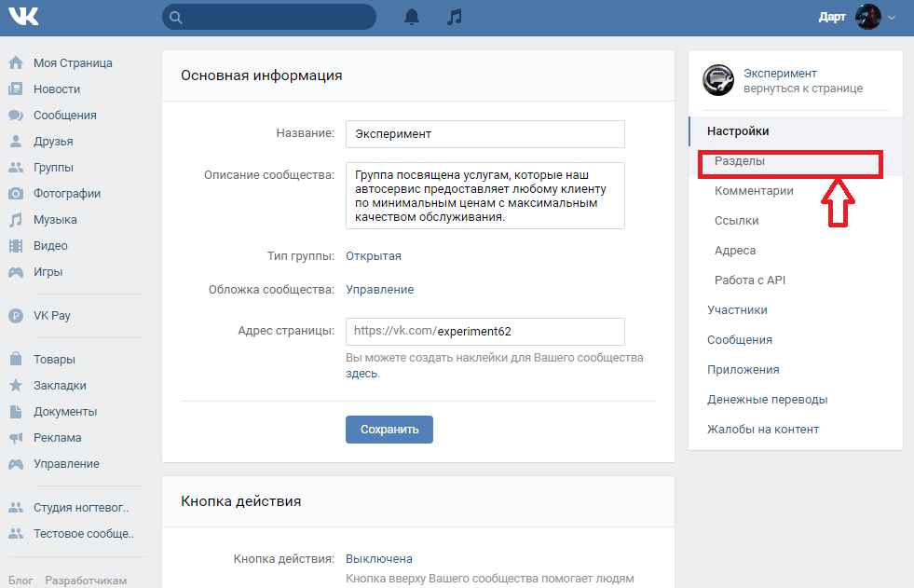Open the Тип группы Открытая selector

374,256
